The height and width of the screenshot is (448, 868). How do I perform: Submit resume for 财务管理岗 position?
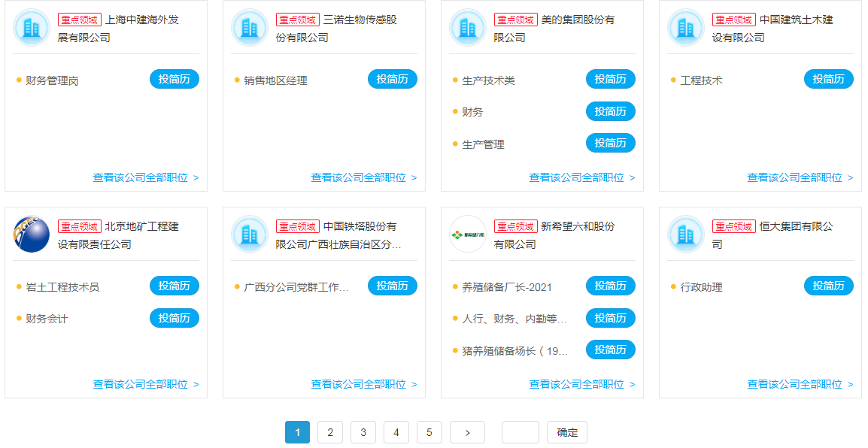click(175, 79)
